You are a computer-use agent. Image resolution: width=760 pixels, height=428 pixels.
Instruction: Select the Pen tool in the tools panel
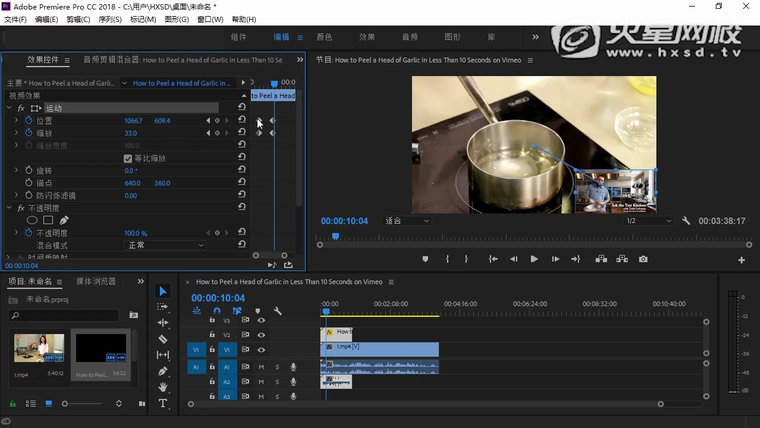tap(163, 371)
